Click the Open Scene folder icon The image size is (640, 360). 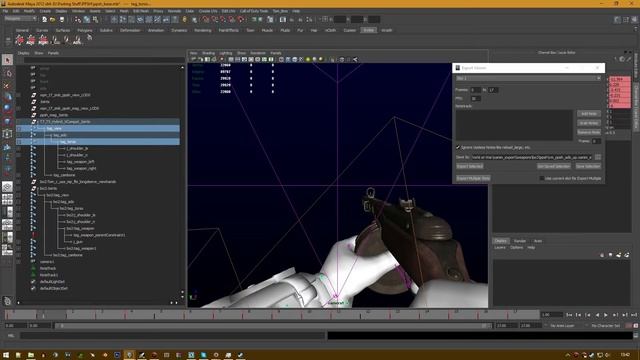coord(53,19)
